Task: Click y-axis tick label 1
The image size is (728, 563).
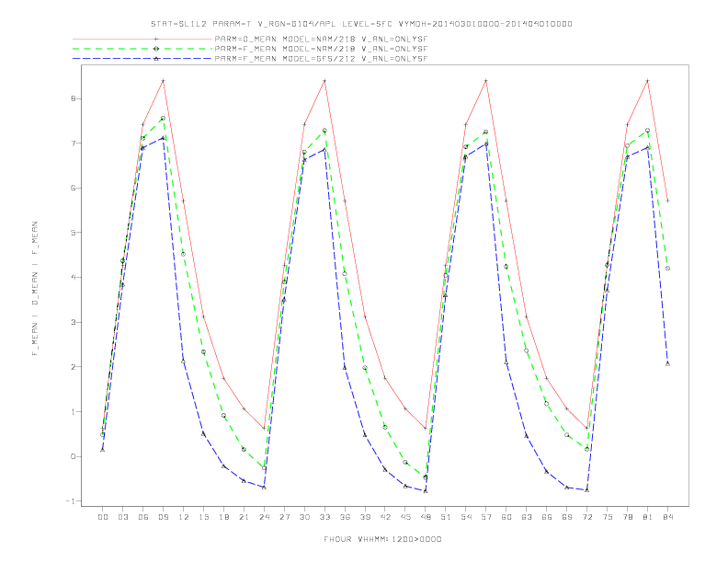Action: click(x=74, y=411)
